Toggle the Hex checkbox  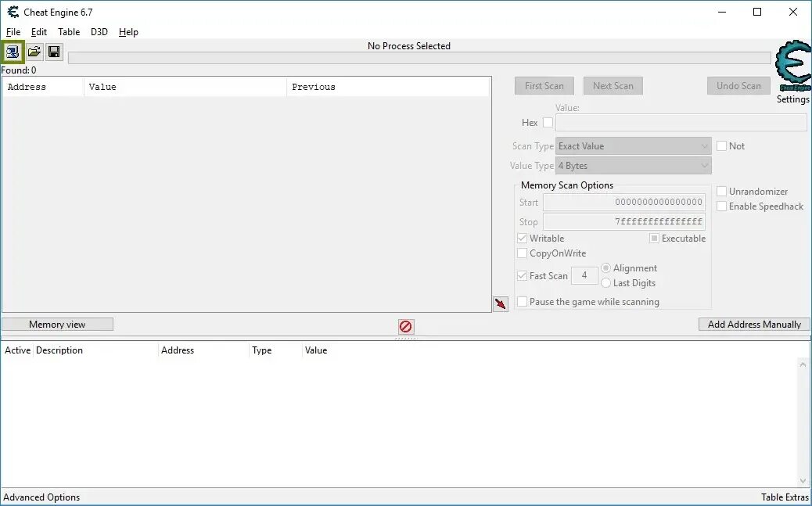point(548,123)
